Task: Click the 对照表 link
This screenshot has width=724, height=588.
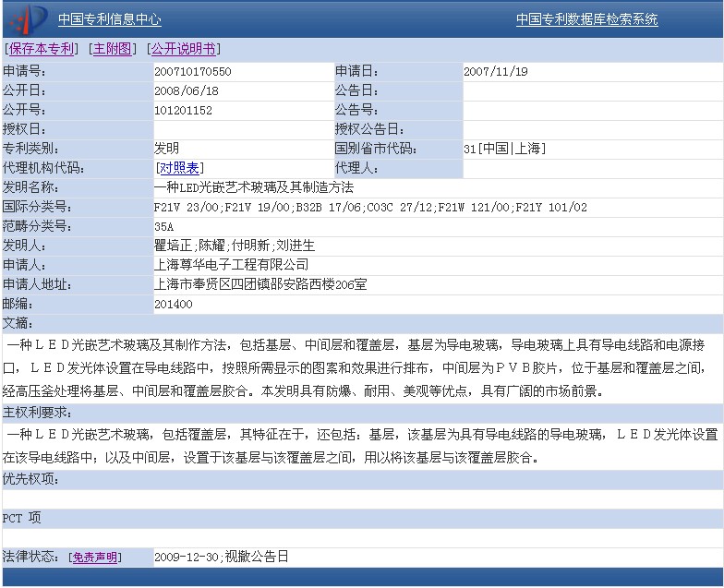Action: tap(179, 168)
